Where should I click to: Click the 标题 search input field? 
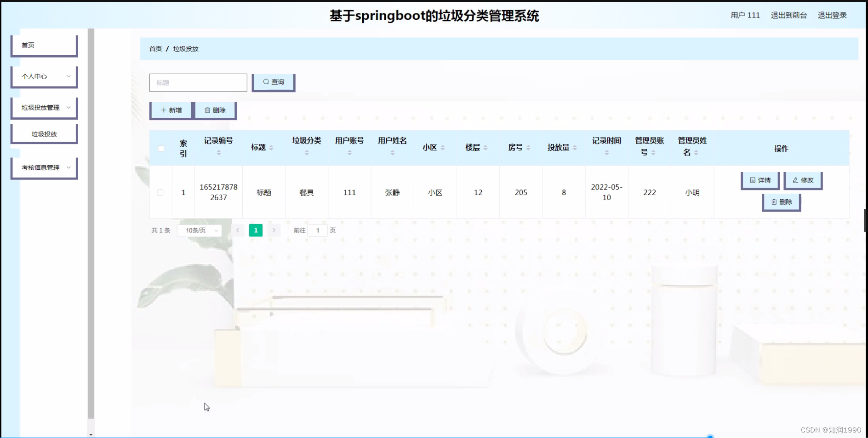click(x=198, y=82)
